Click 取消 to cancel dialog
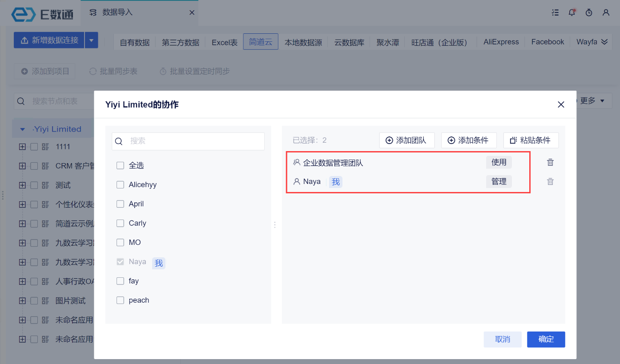 (x=503, y=339)
